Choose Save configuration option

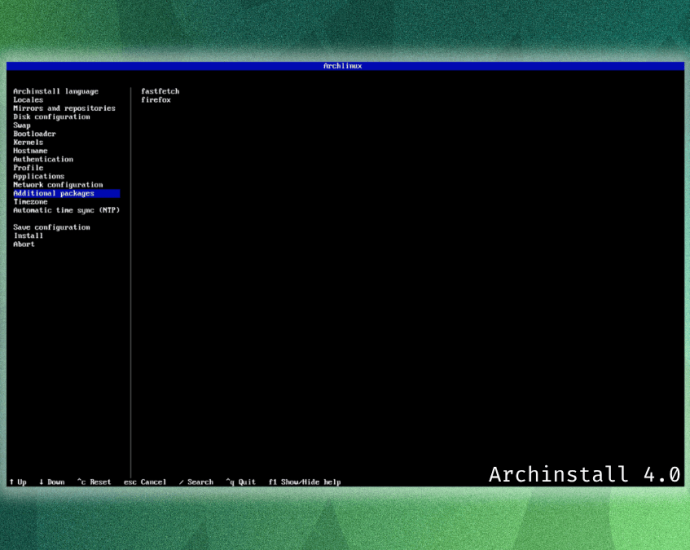[x=51, y=227]
